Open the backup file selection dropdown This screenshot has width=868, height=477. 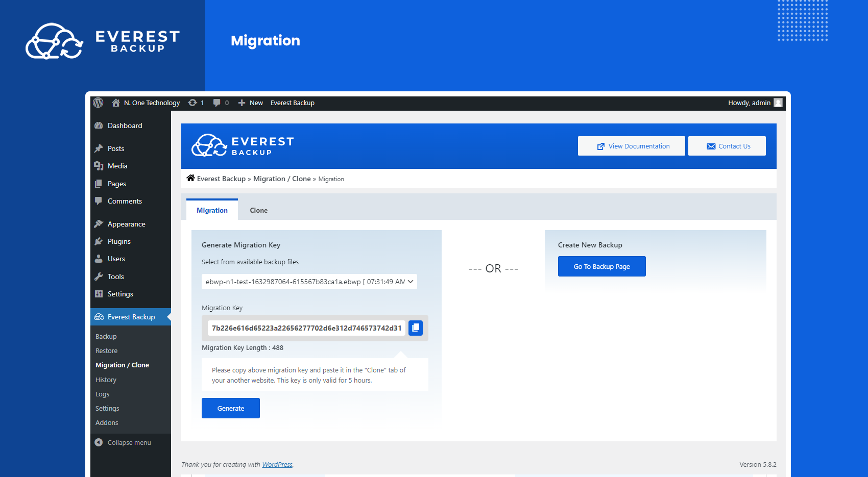coord(309,282)
